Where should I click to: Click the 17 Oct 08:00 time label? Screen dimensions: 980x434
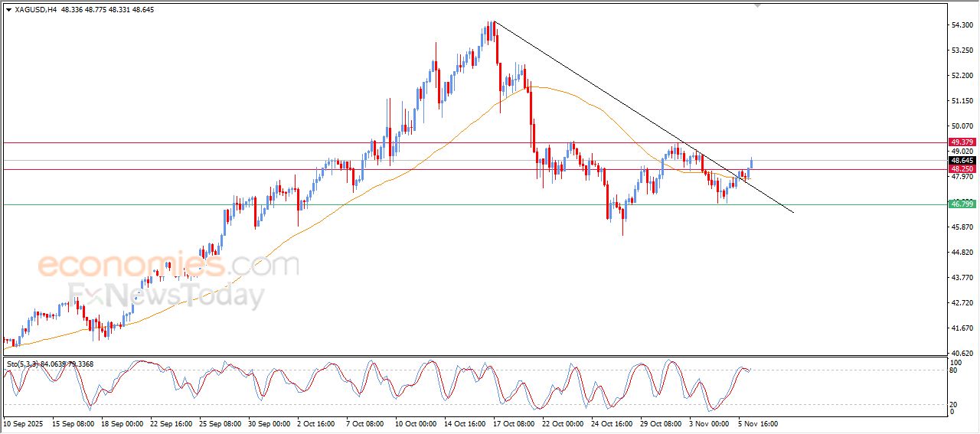(x=513, y=423)
